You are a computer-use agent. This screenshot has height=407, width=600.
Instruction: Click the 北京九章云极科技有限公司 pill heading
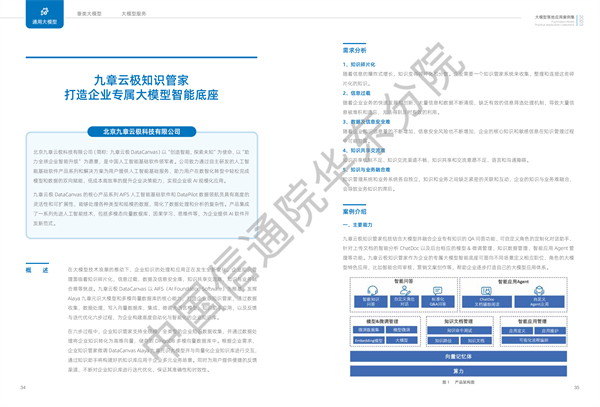(x=142, y=132)
